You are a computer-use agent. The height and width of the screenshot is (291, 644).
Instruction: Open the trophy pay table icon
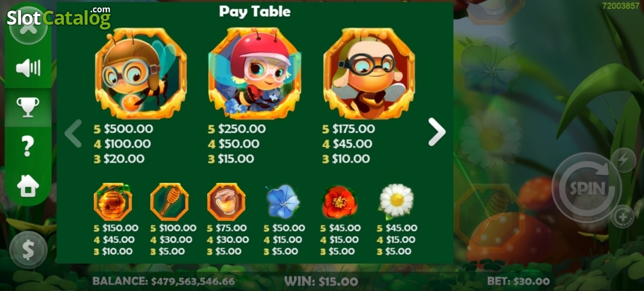[x=28, y=107]
